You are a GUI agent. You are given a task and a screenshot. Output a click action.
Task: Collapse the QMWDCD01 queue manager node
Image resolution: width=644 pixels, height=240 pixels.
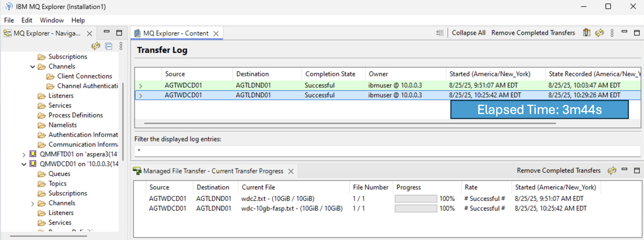click(x=24, y=164)
